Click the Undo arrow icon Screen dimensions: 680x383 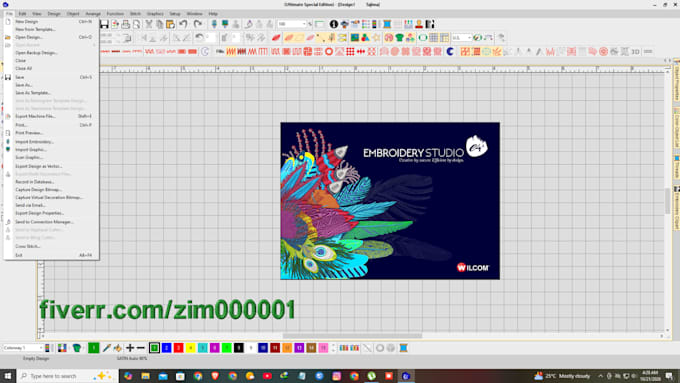click(184, 24)
